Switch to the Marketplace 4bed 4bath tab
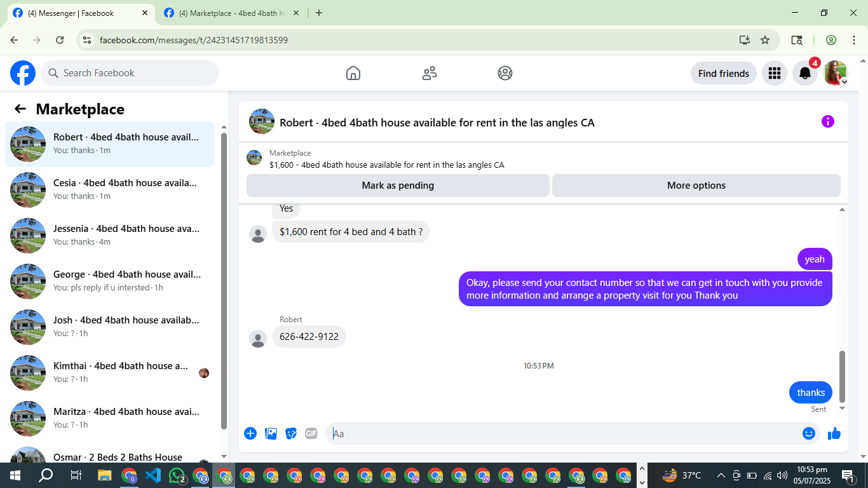Image resolution: width=868 pixels, height=488 pixels. pyautogui.click(x=231, y=13)
